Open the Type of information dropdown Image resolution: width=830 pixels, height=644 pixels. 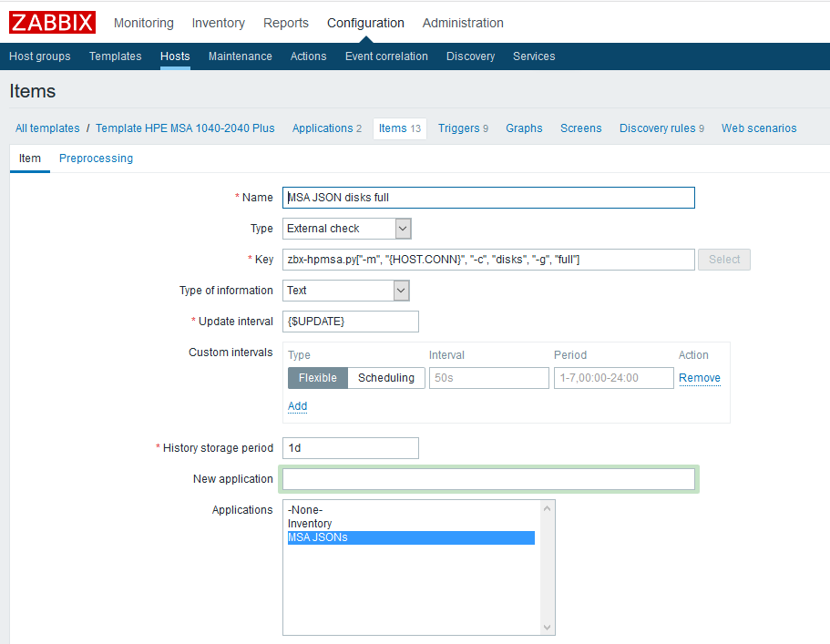pyautogui.click(x=399, y=291)
